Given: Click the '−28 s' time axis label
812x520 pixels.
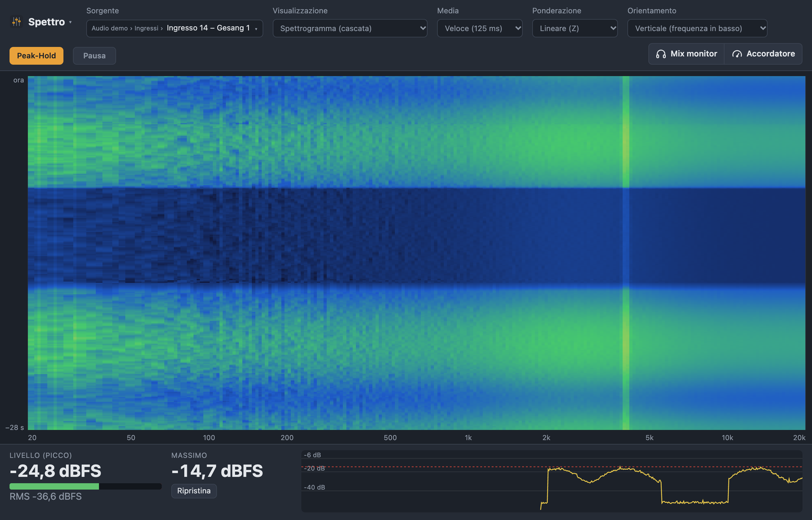Looking at the screenshot, I should (15, 428).
